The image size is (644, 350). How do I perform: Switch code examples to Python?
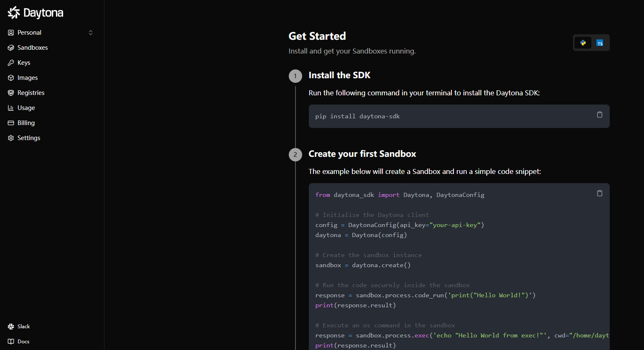coord(583,43)
